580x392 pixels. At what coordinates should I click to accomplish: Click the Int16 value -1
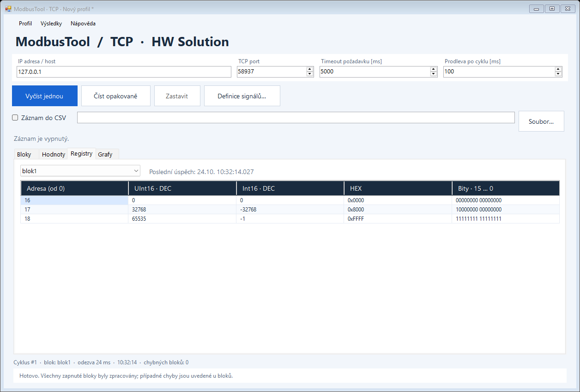290,219
